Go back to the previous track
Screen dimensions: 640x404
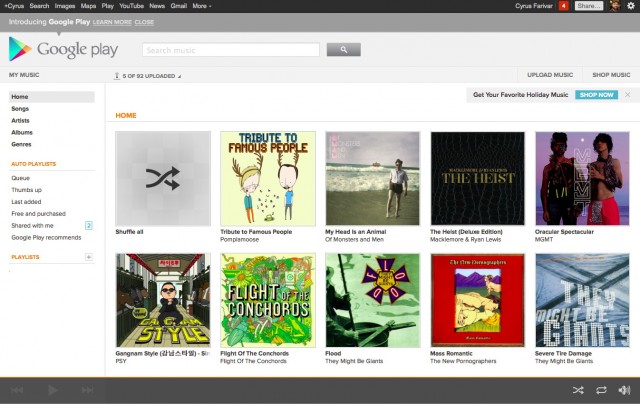(17, 390)
